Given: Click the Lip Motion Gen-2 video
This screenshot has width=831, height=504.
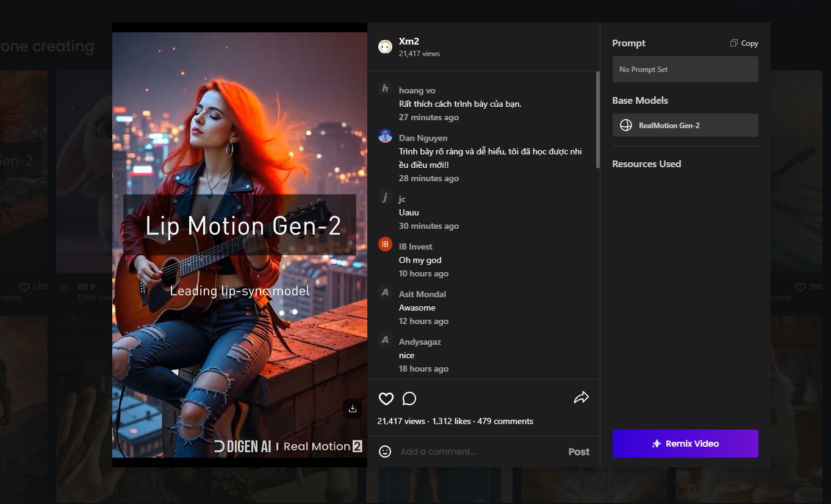Looking at the screenshot, I should (240, 245).
